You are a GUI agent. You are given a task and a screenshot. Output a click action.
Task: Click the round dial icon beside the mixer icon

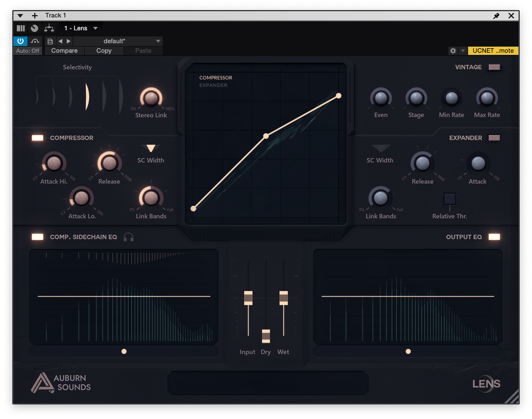pos(34,28)
